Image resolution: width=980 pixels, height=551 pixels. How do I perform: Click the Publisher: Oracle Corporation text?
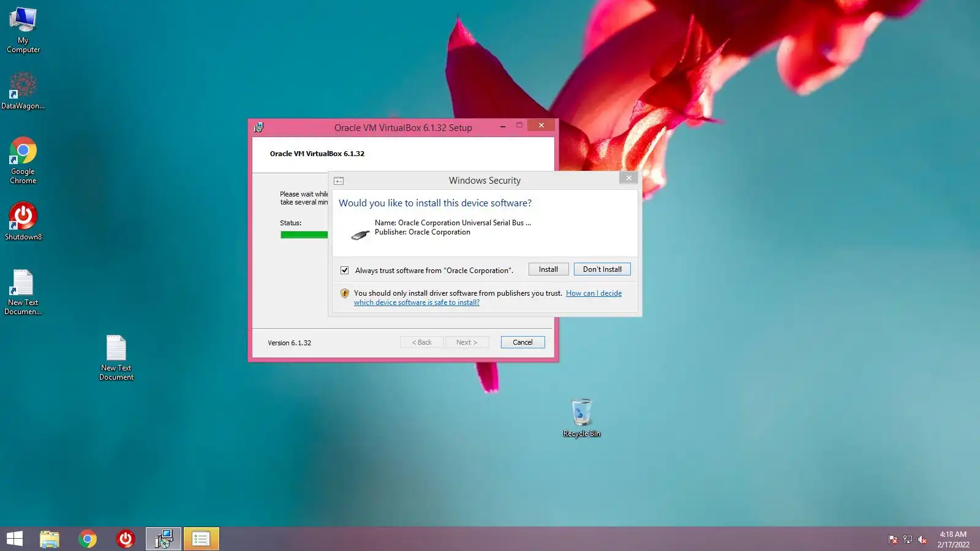[x=423, y=232]
